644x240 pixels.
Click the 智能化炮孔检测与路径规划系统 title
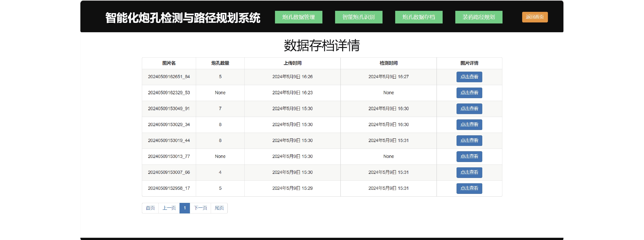[183, 18]
